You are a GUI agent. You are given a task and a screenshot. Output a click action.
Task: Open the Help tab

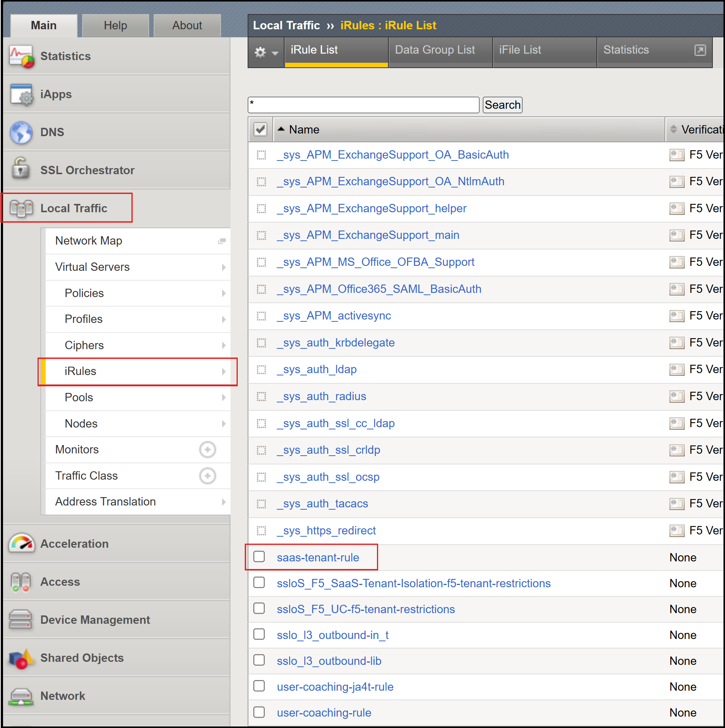tap(115, 25)
